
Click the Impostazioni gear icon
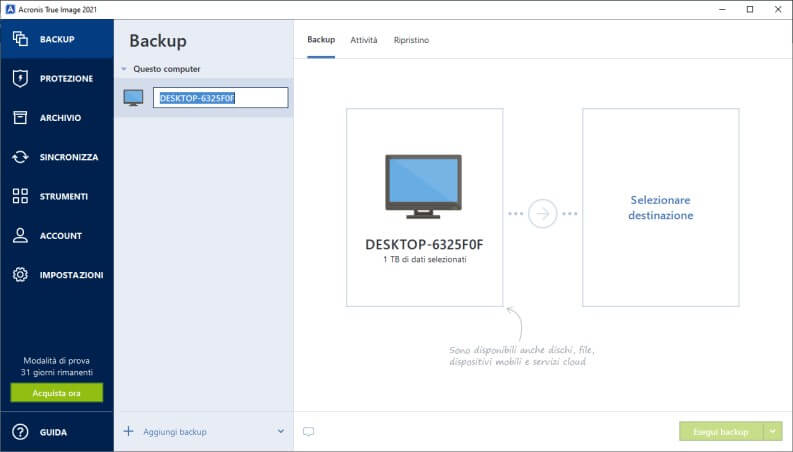tap(20, 275)
